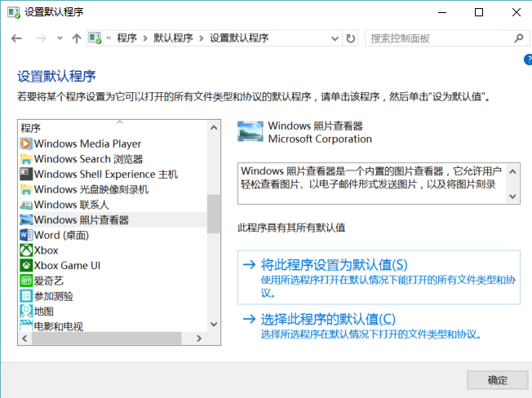532x398 pixels.
Task: Click the 地图 app icon
Action: pyautogui.click(x=26, y=311)
